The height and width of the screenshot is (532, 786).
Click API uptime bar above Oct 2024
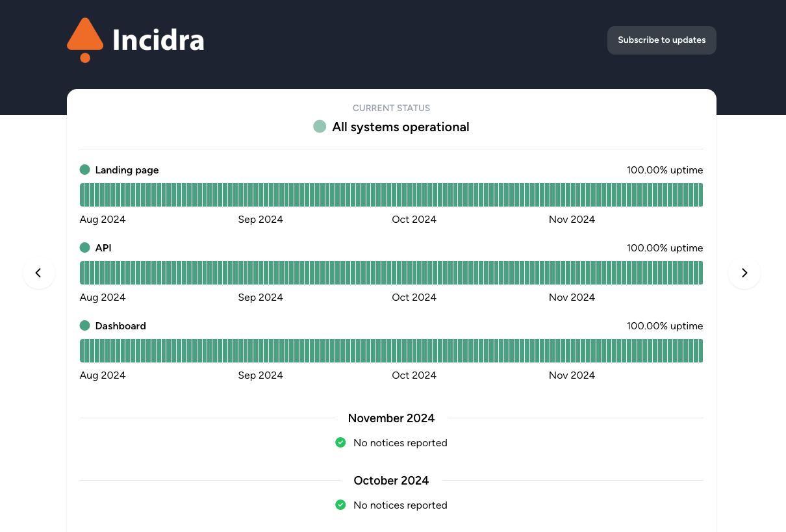(394, 273)
